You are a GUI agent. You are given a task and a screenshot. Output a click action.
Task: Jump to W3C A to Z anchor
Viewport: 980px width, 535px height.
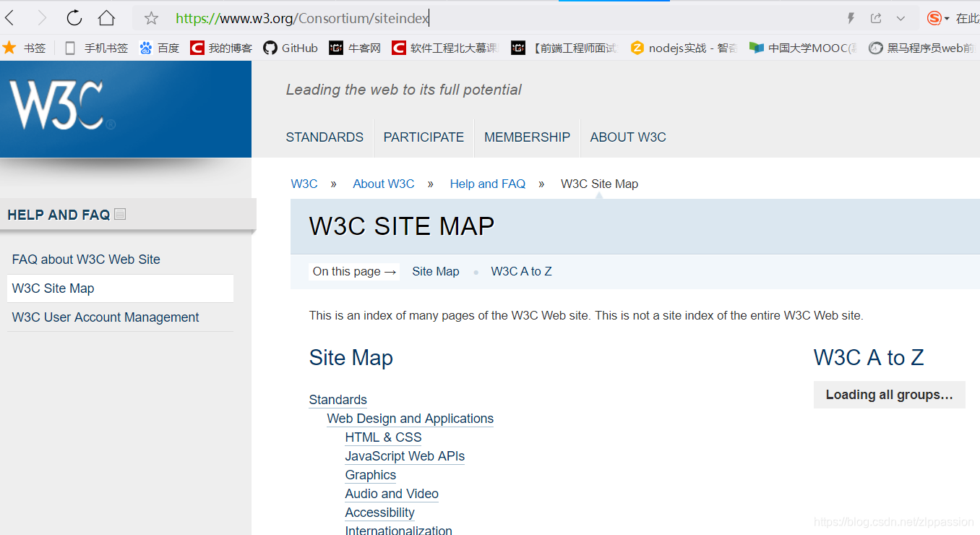point(521,272)
